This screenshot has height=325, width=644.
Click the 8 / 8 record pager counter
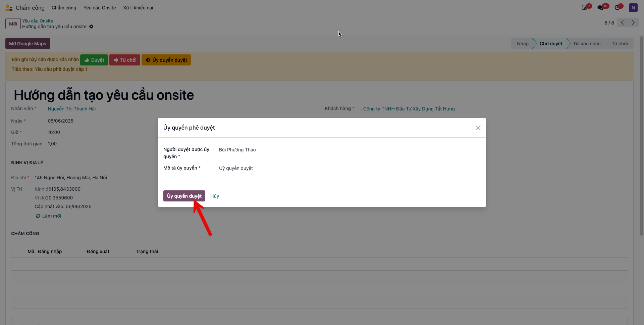click(x=609, y=23)
